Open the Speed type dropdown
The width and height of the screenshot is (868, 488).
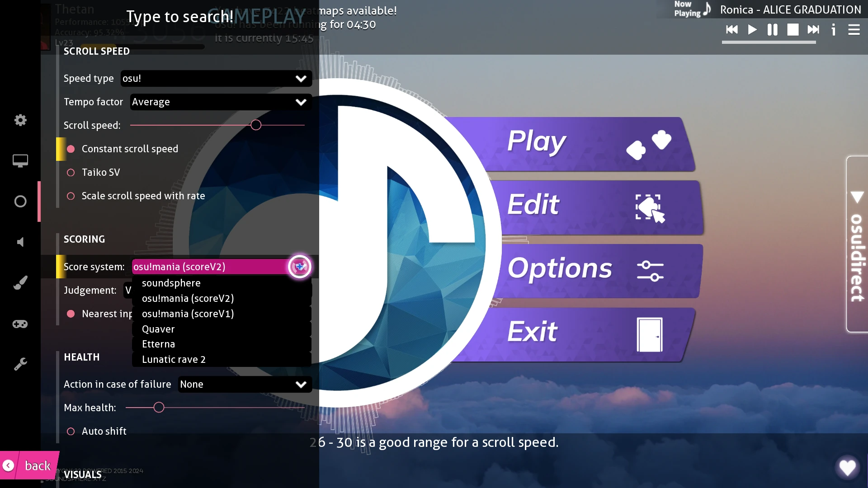coord(216,79)
